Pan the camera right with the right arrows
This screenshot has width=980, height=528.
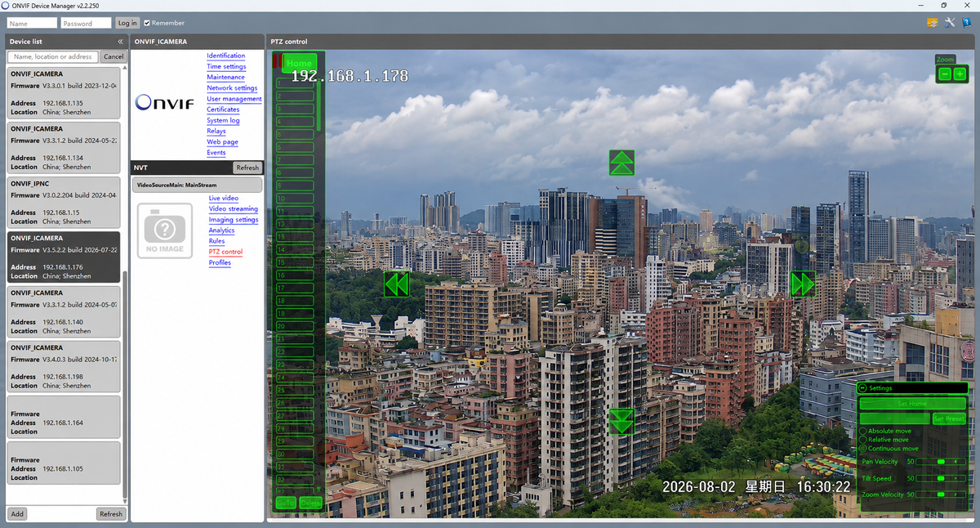803,284
